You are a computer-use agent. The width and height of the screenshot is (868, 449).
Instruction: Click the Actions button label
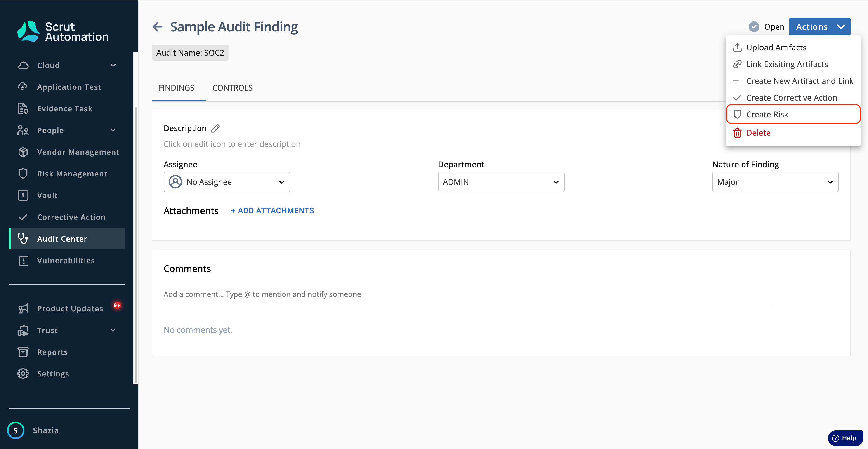pos(811,27)
